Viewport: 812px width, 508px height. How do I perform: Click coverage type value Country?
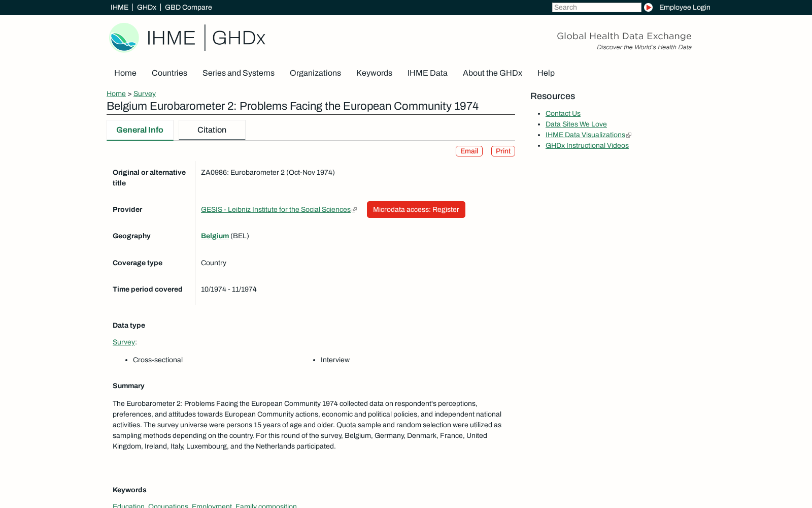tap(214, 263)
